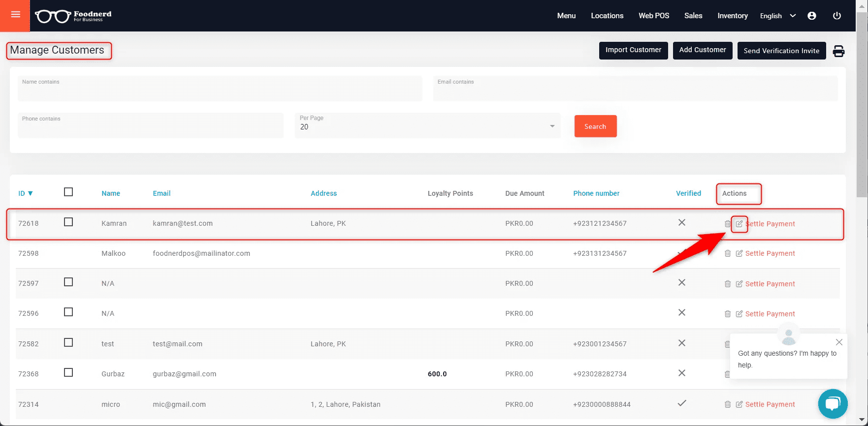This screenshot has height=426, width=868.
Task: Open the Inventory nav item
Action: 733,16
